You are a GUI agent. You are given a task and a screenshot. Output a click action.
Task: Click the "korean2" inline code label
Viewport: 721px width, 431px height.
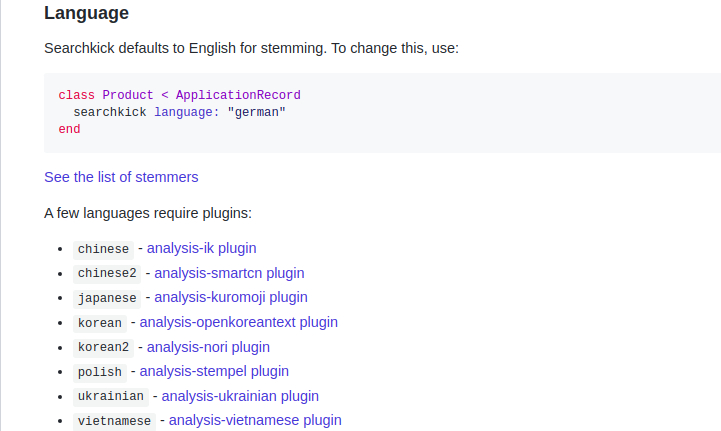coord(103,347)
